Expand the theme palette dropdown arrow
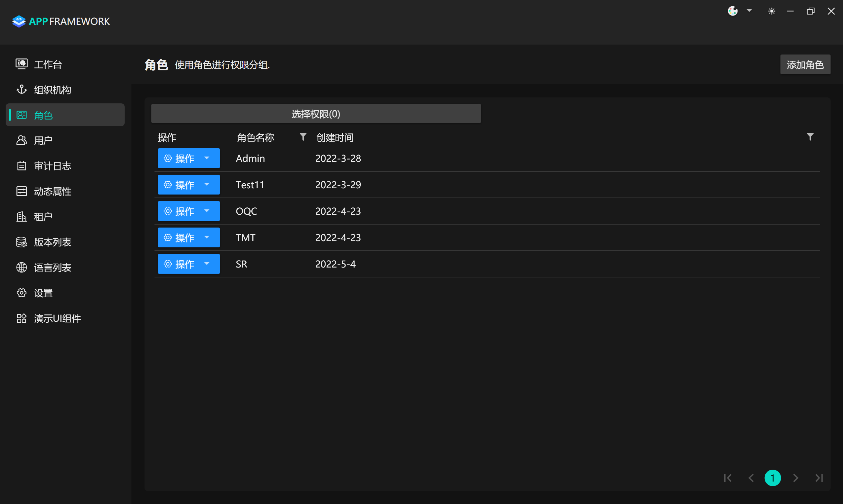The image size is (843, 504). tap(749, 11)
